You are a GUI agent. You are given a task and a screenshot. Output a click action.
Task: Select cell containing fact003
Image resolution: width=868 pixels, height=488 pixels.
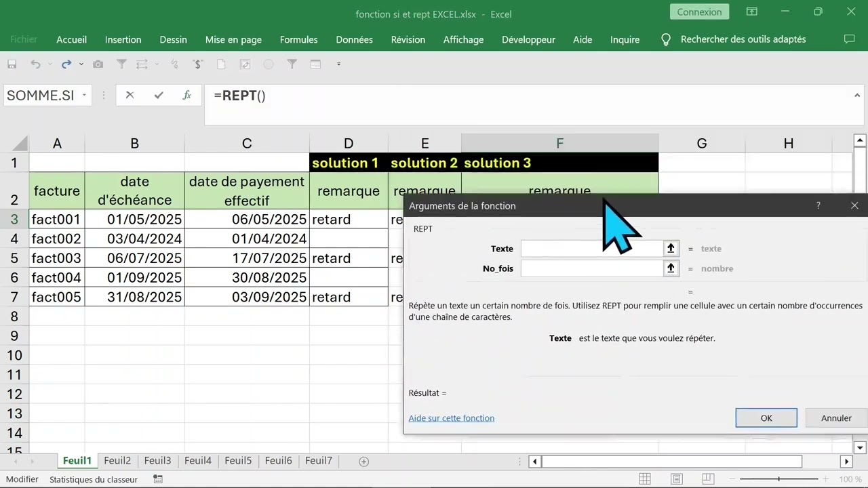pos(57,258)
